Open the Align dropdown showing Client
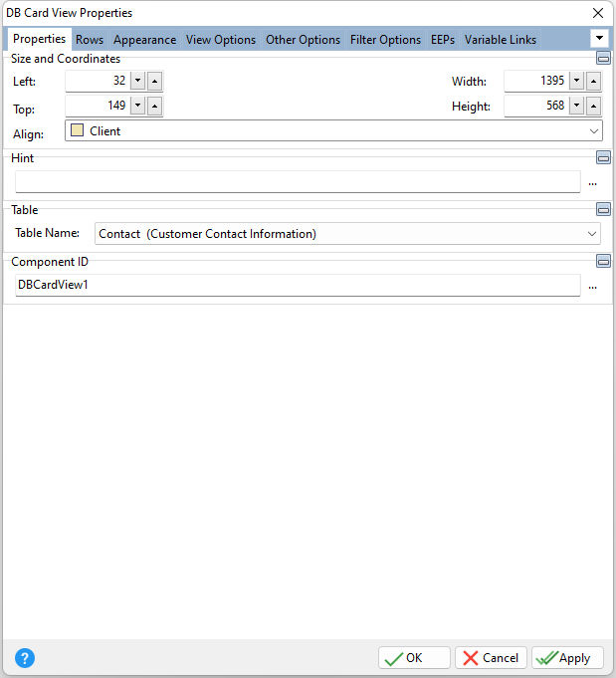The width and height of the screenshot is (616, 678). [333, 130]
